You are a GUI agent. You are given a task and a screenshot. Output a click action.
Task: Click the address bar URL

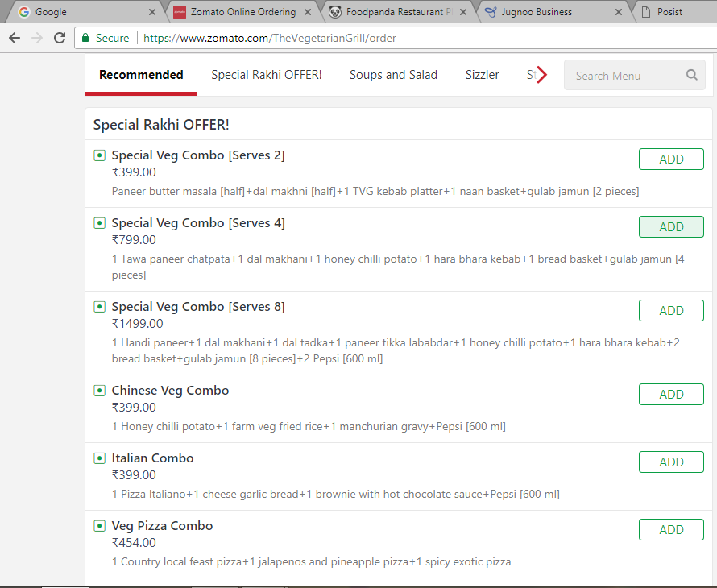[x=270, y=38]
